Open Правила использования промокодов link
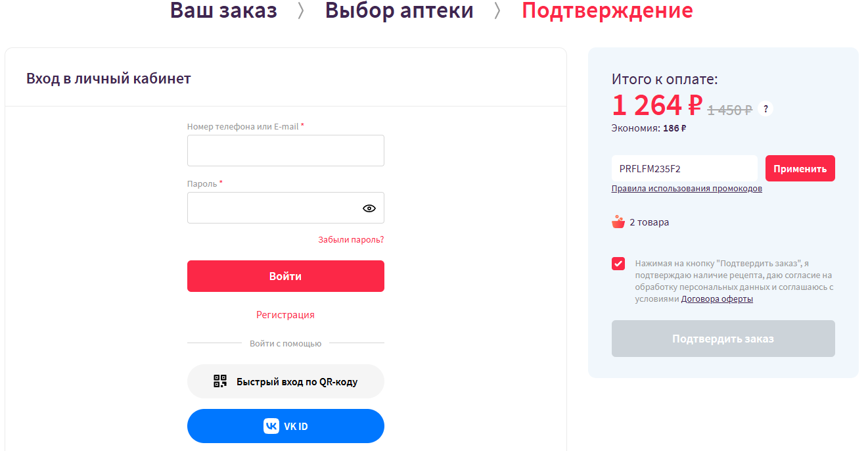This screenshot has width=868, height=451. click(x=687, y=189)
